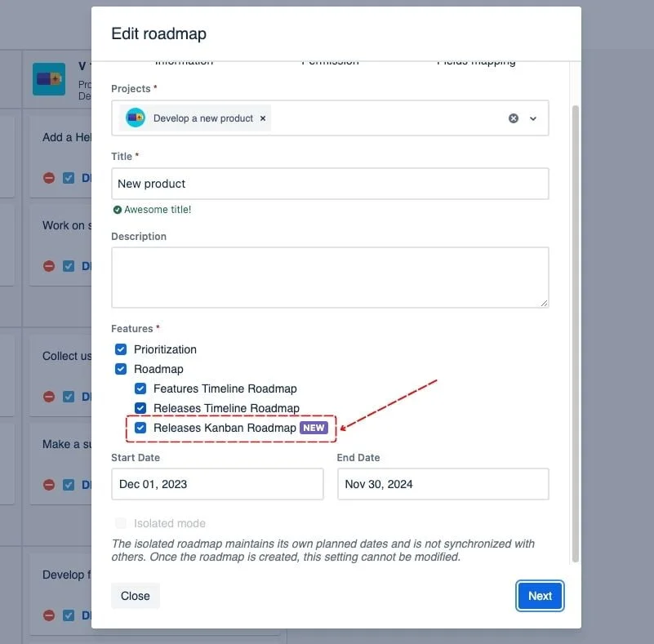The image size is (654, 644).
Task: Click red no-entry icon on 'Add a Hel' card
Action: coord(49,178)
